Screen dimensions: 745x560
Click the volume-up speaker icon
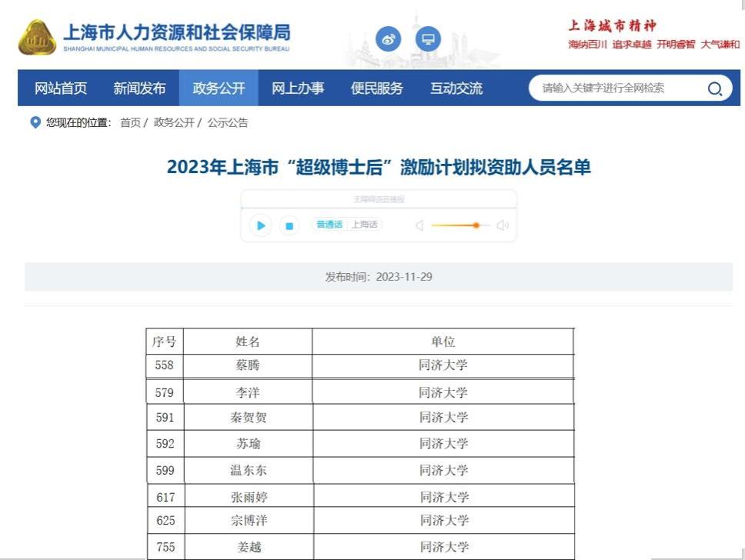[x=503, y=225]
